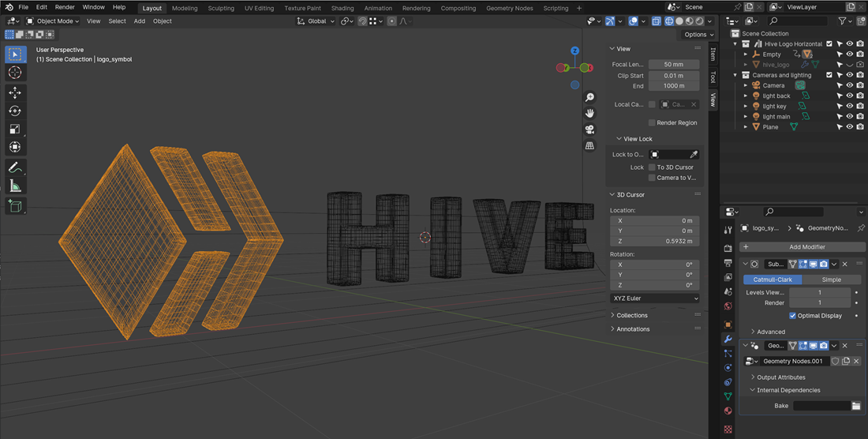Select the Cursor tool
868x439 pixels.
pyautogui.click(x=15, y=73)
